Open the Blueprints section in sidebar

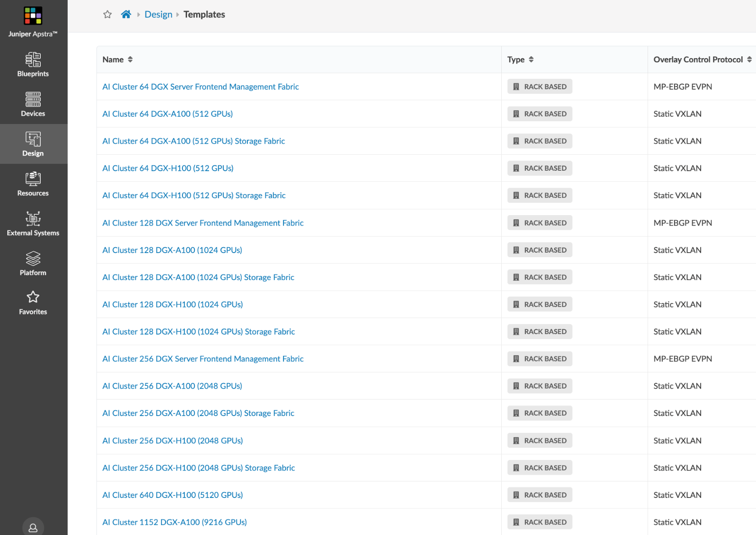pyautogui.click(x=33, y=65)
